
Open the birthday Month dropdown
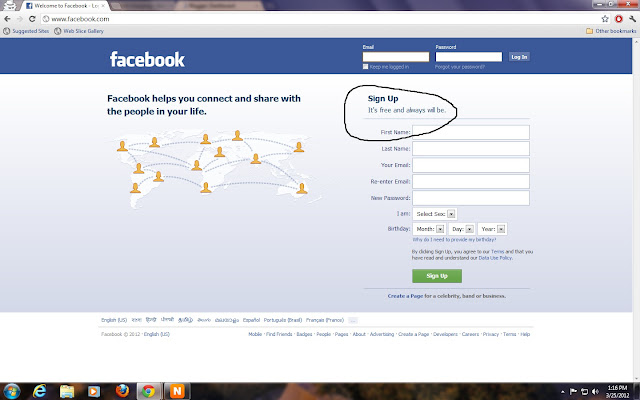(x=429, y=229)
